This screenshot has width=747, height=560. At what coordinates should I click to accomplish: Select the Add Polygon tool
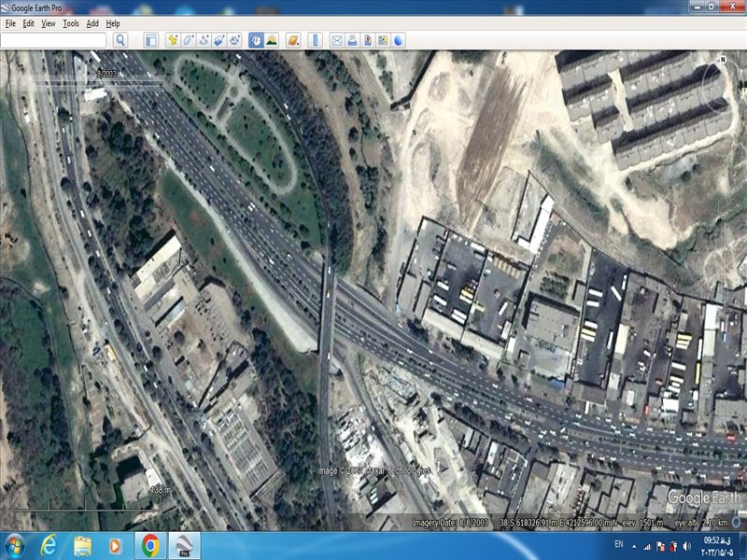click(x=188, y=40)
